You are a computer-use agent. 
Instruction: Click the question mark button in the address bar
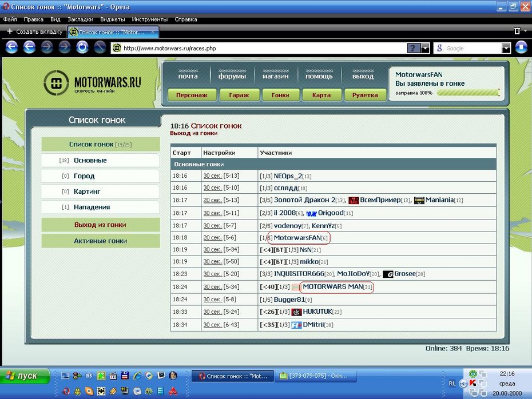[413, 48]
